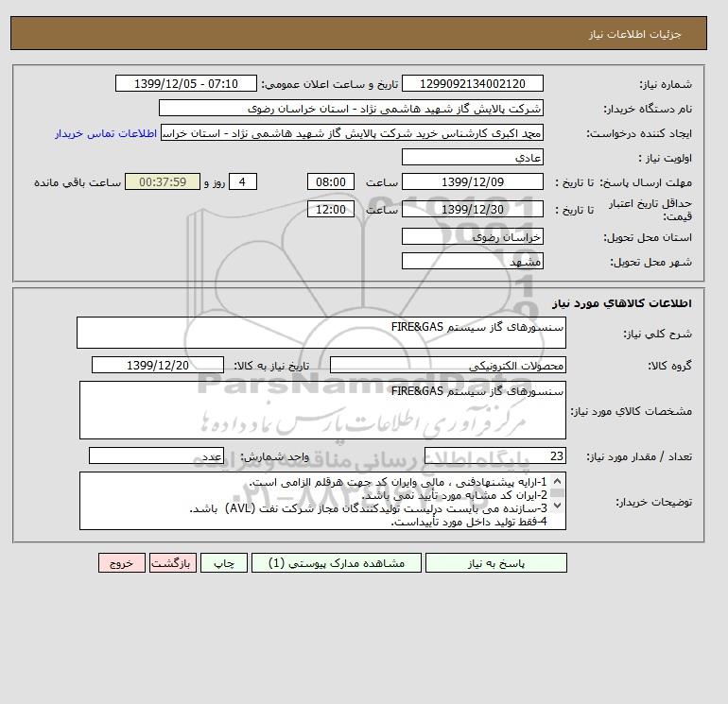Click scroll down arrow in buyer notes
Screen dimensions: 728x704
558,505
